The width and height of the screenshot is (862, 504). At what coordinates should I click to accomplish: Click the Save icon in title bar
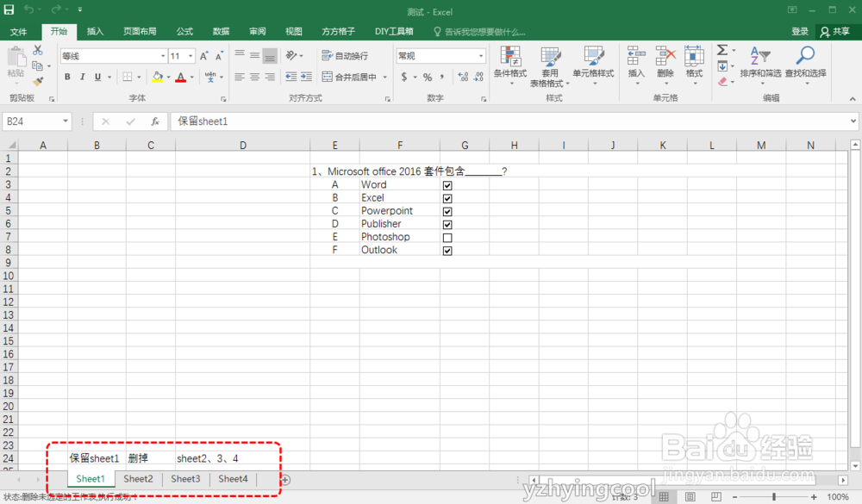point(9,9)
